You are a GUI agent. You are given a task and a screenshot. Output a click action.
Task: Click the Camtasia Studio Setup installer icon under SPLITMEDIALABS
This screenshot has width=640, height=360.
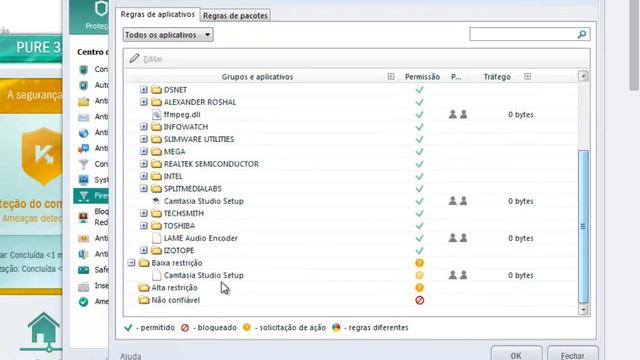156,201
